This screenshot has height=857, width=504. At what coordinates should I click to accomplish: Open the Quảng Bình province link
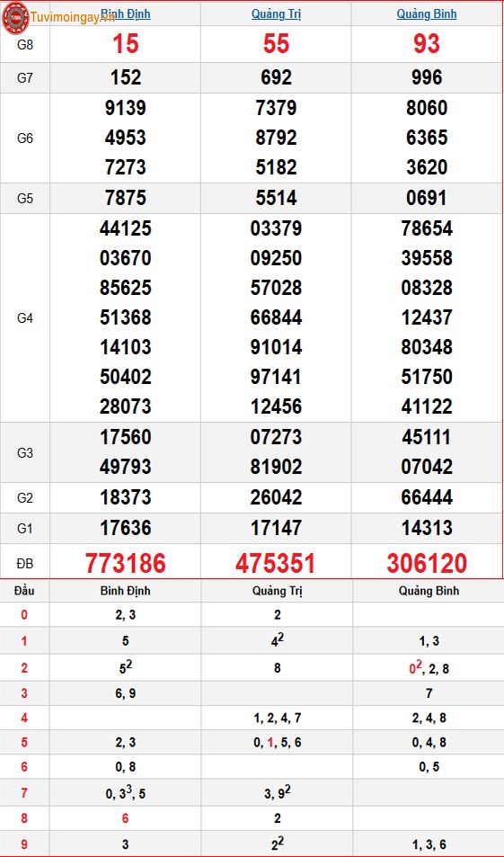pos(427,14)
